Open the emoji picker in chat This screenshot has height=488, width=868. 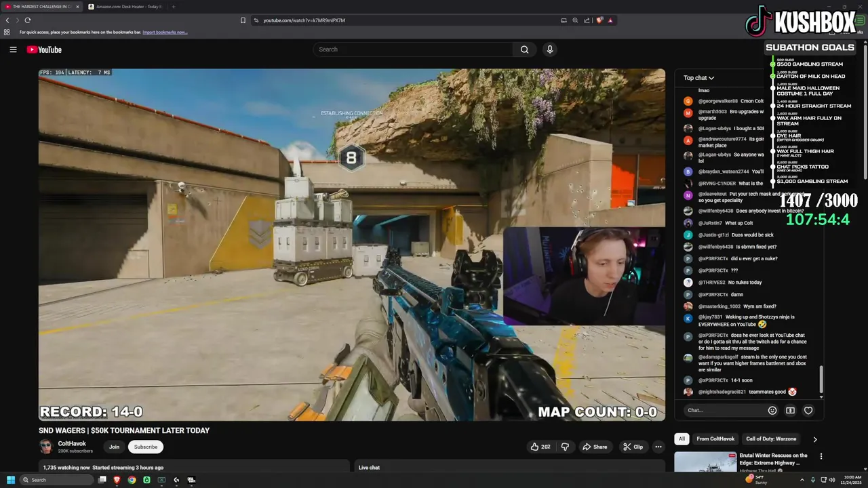click(x=772, y=410)
